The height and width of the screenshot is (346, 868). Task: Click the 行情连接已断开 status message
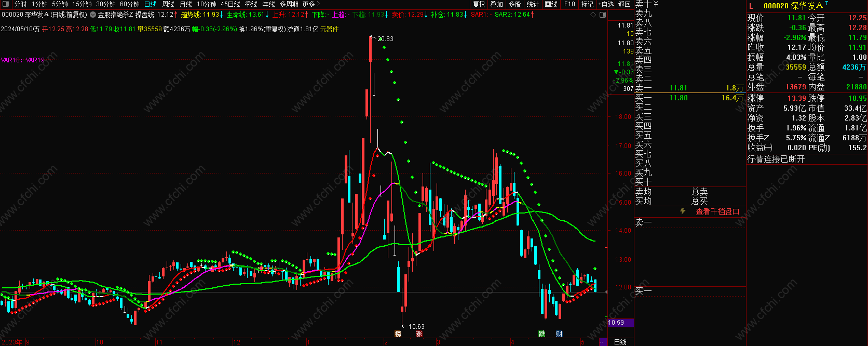pos(776,159)
